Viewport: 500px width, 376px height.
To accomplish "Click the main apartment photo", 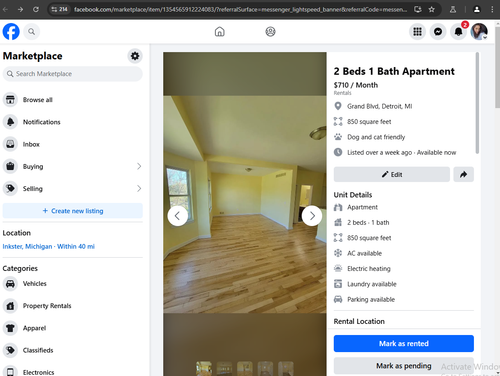I will click(x=245, y=204).
